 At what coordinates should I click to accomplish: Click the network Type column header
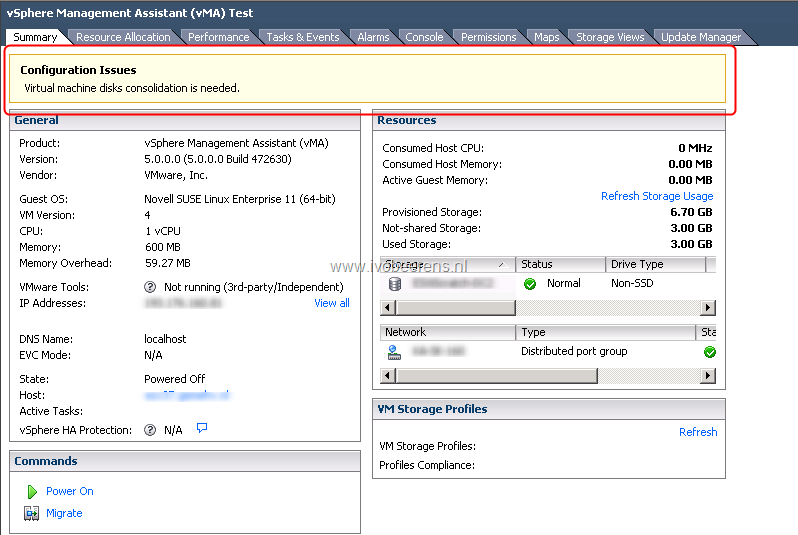tap(606, 332)
